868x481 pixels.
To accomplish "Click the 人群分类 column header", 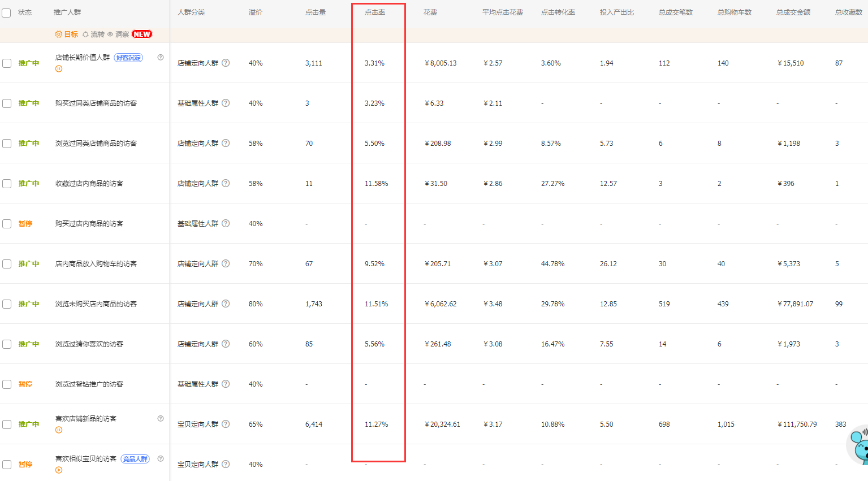I will [191, 12].
